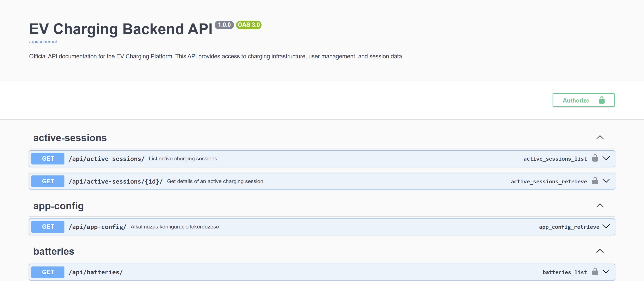
Task: Click the /api/active-sessions/{id}/ path text
Action: pyautogui.click(x=116, y=182)
